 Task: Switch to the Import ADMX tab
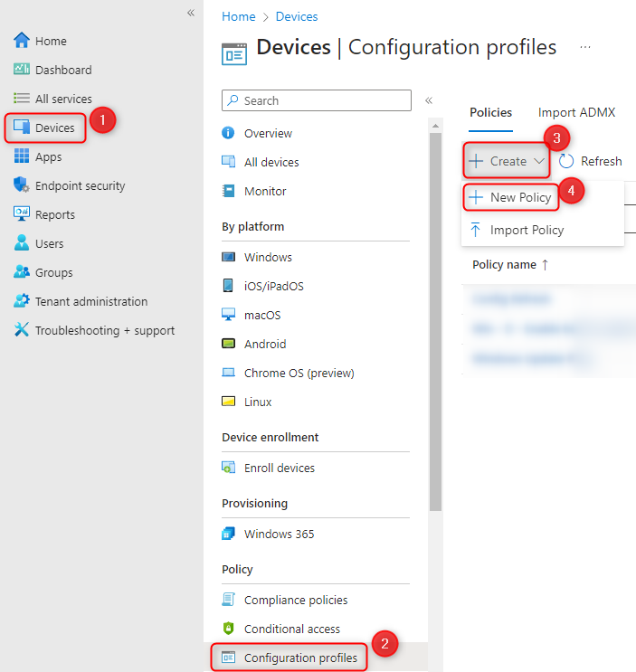click(x=576, y=112)
